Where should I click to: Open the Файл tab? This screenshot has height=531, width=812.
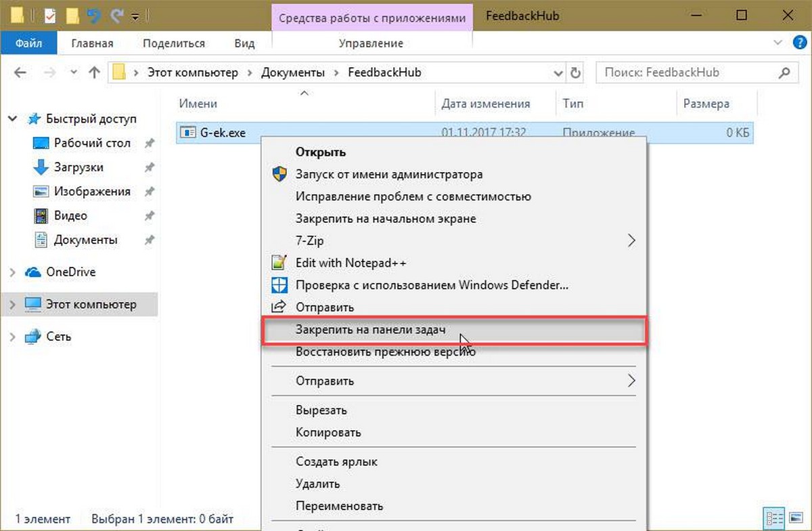point(29,43)
